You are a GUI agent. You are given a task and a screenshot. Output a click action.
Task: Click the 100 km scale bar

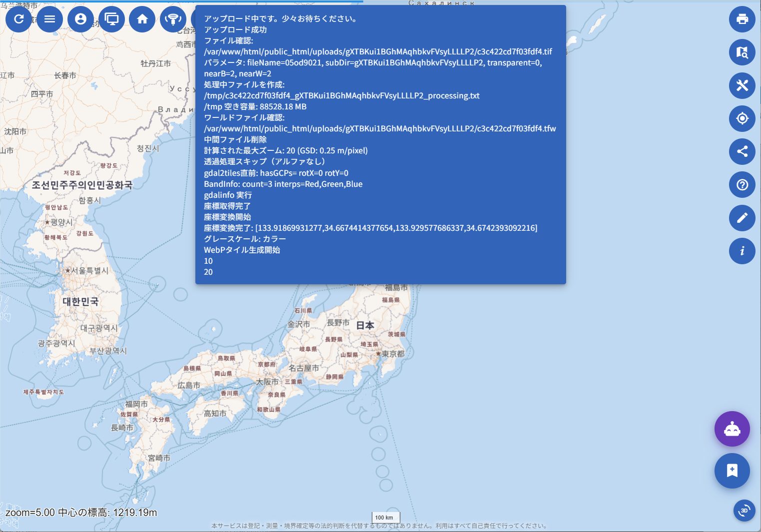pyautogui.click(x=385, y=518)
